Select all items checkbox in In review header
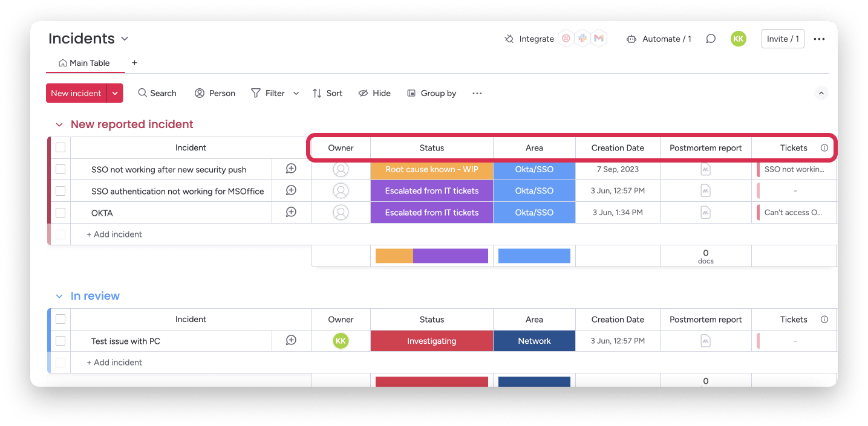The height and width of the screenshot is (426, 868). point(60,319)
